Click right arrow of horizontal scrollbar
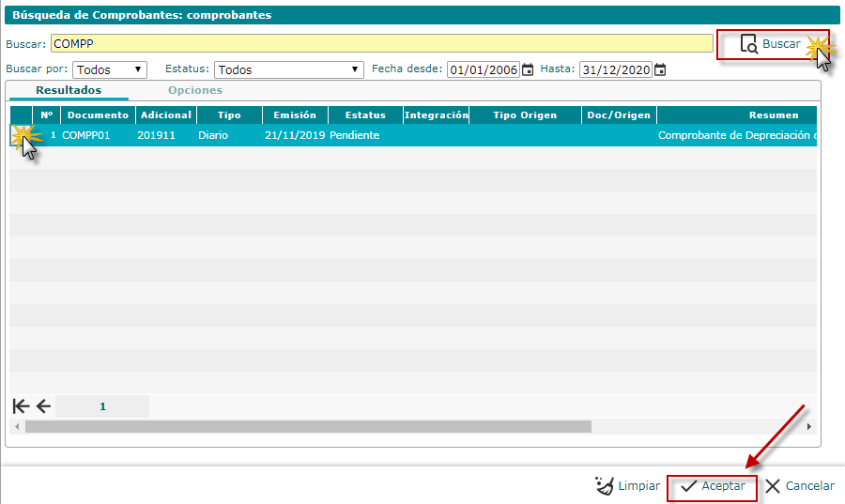 (x=811, y=426)
